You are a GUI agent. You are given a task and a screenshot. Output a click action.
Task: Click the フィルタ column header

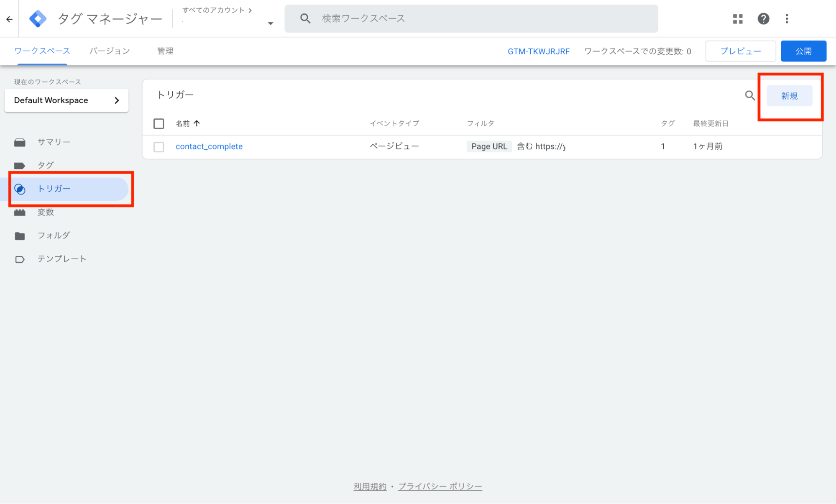coord(481,123)
